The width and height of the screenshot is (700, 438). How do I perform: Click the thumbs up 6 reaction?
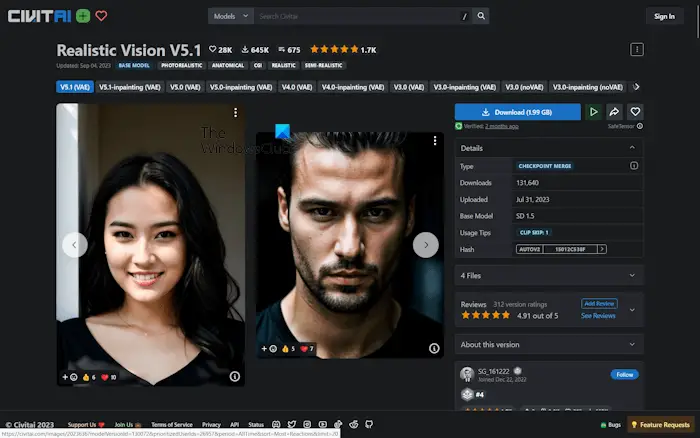point(89,377)
